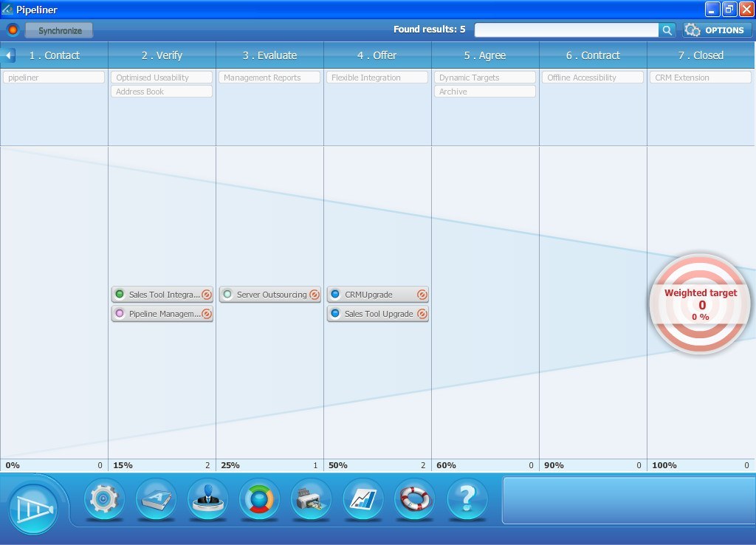Click the printer icon to print the pipeline

click(311, 500)
